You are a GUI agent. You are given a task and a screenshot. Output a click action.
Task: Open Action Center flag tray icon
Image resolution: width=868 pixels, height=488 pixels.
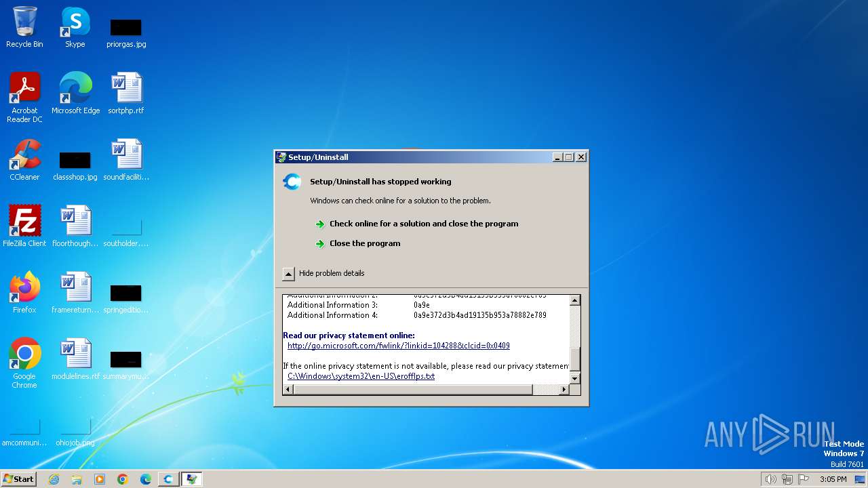pyautogui.click(x=804, y=479)
